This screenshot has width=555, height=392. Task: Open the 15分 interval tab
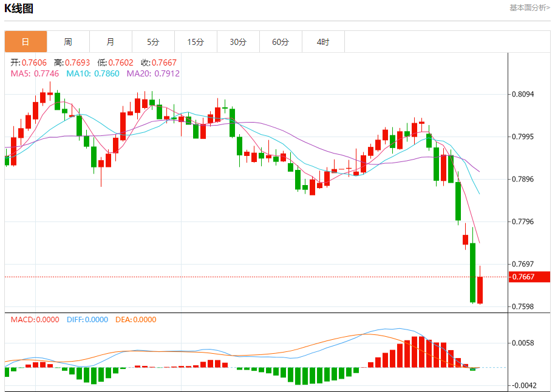tap(196, 42)
